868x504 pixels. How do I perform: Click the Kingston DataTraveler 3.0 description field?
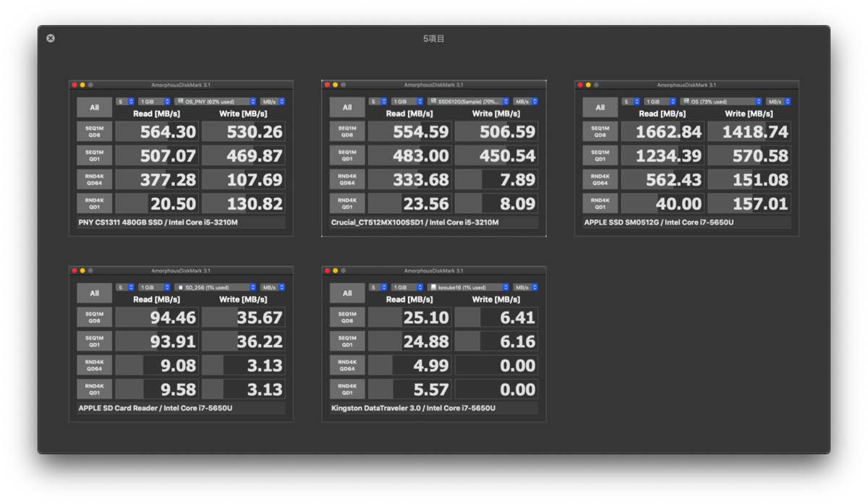(434, 409)
